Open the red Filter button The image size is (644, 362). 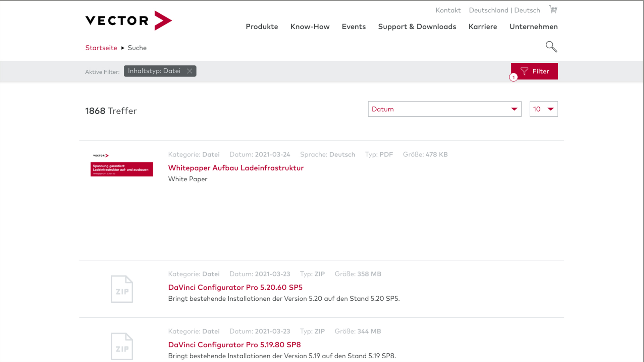pyautogui.click(x=535, y=71)
